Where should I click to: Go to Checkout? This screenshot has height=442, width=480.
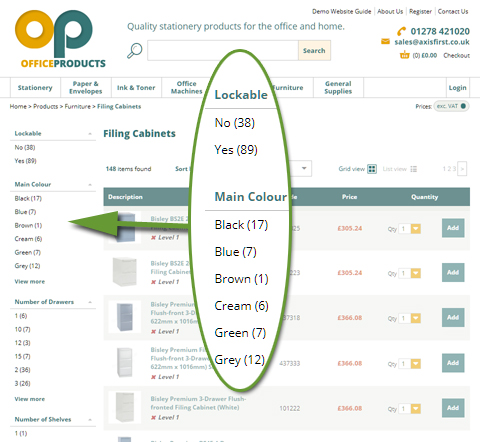[456, 55]
